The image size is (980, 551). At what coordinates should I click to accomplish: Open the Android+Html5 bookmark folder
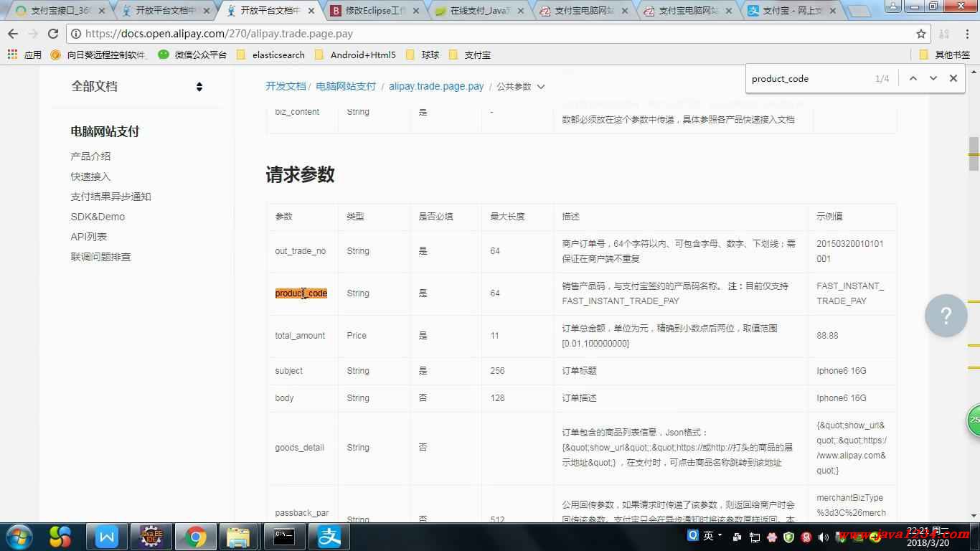coord(355,55)
